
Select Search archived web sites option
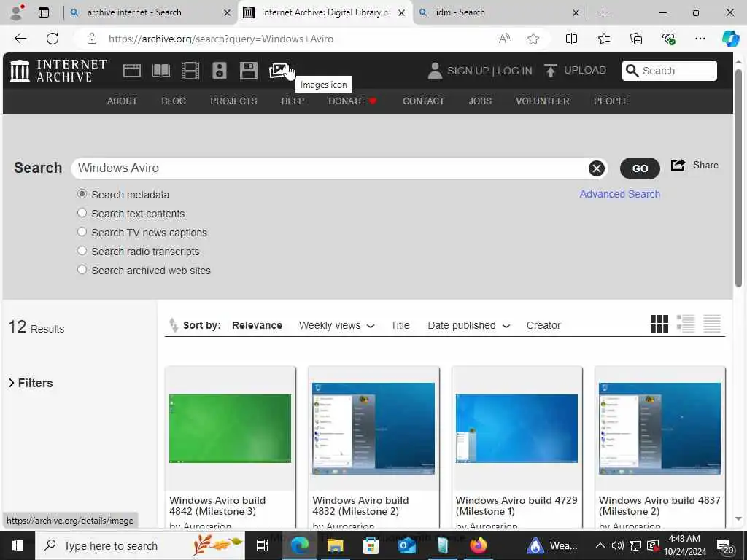tap(82, 270)
